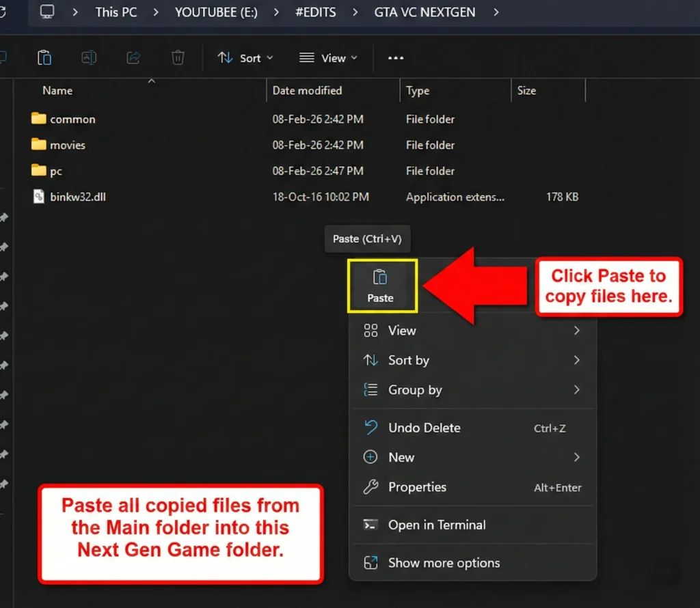Click the Share icon in toolbar
700x608 pixels.
pyautogui.click(x=134, y=58)
